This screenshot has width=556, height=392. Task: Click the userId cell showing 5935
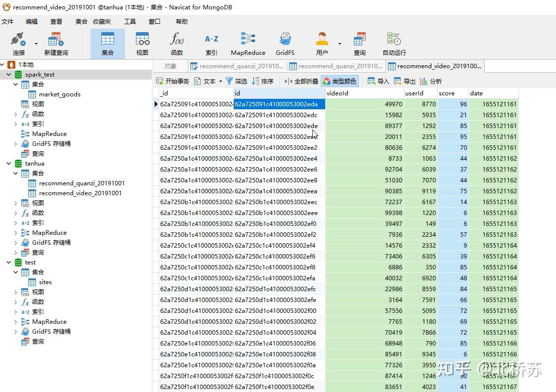point(421,115)
